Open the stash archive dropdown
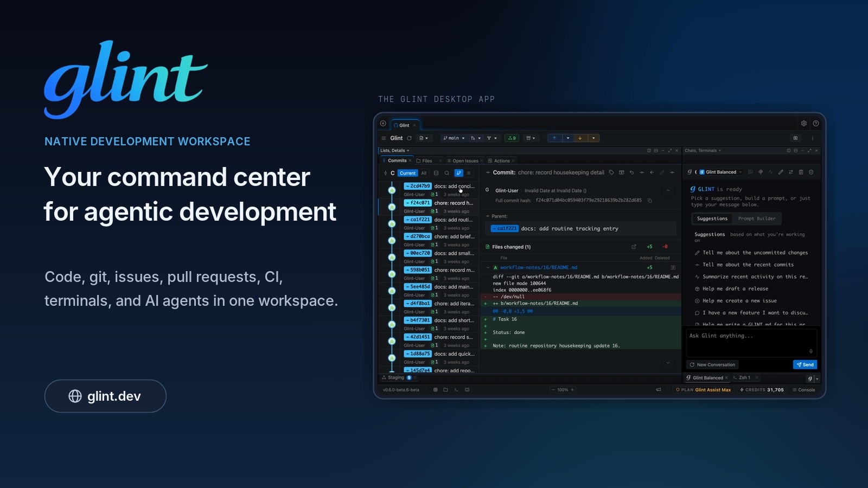This screenshot has height=488, width=868. 531,138
